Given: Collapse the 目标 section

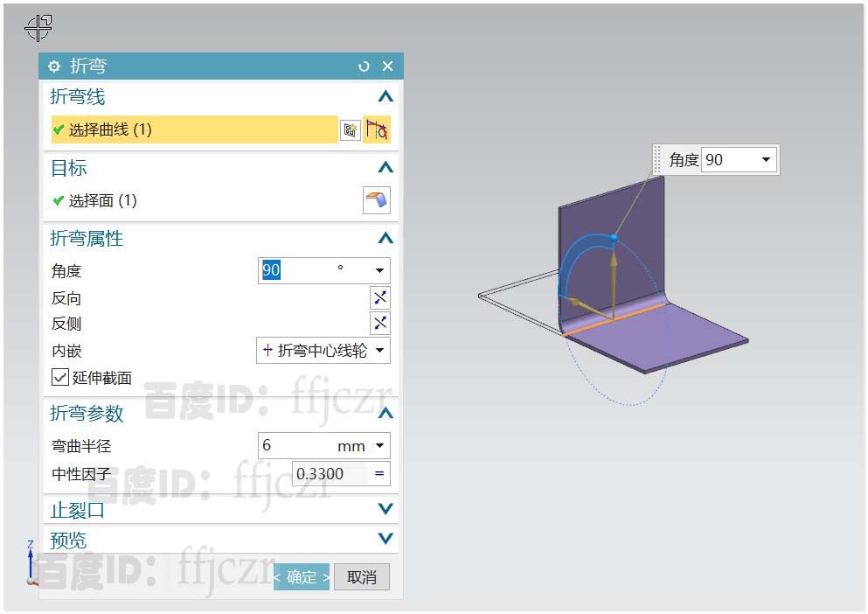Looking at the screenshot, I should click(385, 167).
